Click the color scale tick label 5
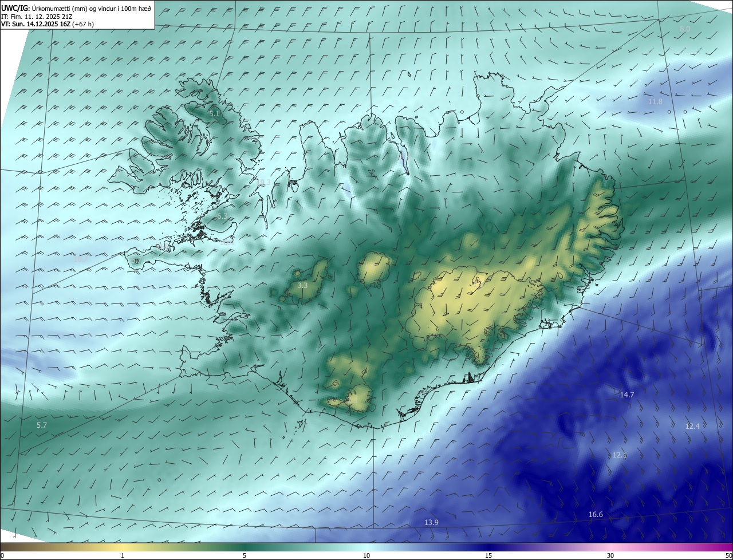This screenshot has width=733, height=560. pyautogui.click(x=245, y=555)
